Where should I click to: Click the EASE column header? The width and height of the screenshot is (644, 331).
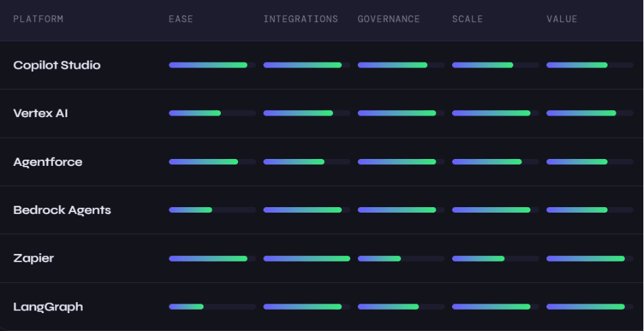(x=181, y=19)
